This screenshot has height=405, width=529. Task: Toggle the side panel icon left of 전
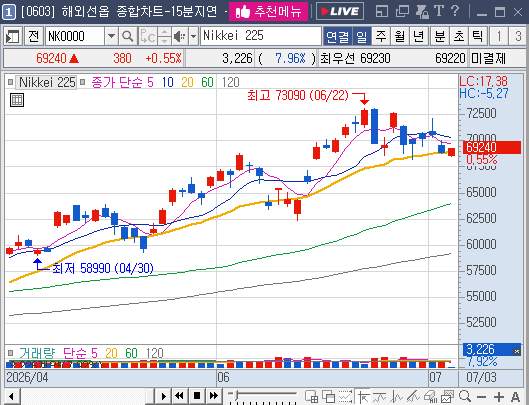(x=13, y=36)
